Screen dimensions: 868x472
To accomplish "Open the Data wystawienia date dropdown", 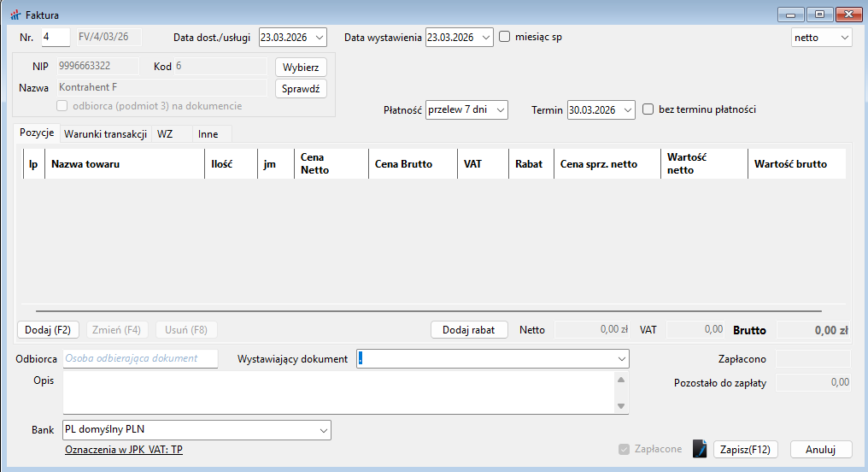I will (x=485, y=38).
